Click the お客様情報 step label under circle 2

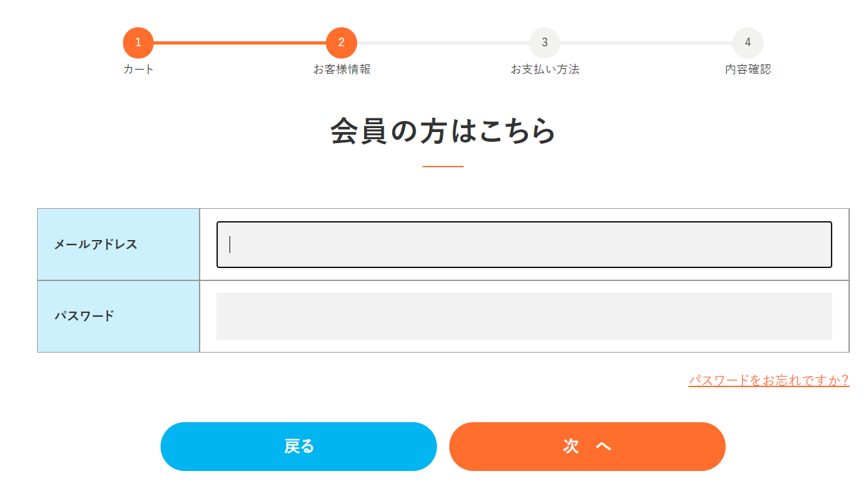coord(340,69)
